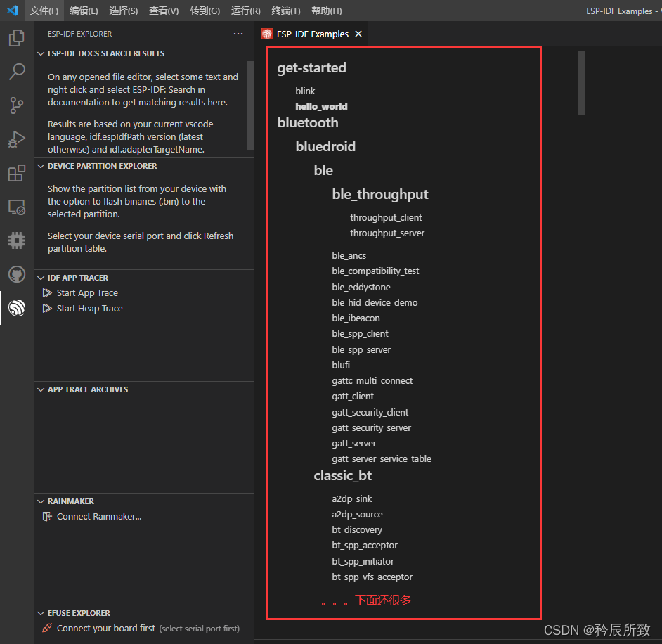Open the ble_compatibility_test example
This screenshot has height=644, width=662.
pos(375,271)
